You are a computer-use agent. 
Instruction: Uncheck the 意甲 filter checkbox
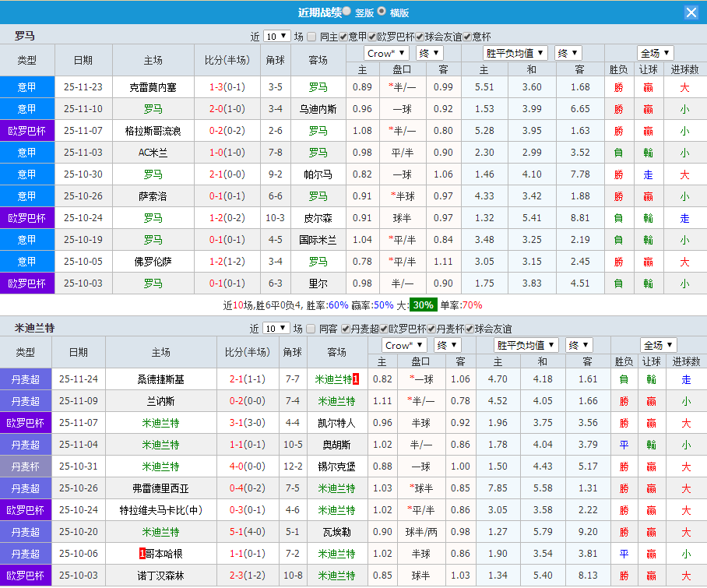(343, 35)
